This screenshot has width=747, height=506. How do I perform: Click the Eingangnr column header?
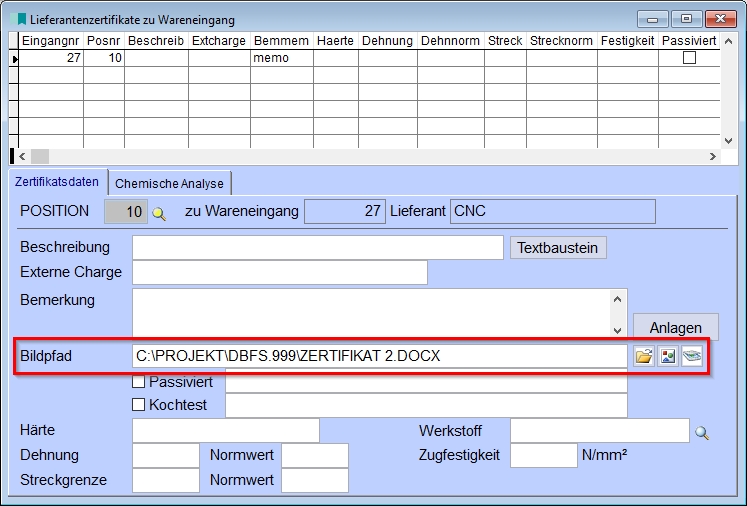[50, 41]
